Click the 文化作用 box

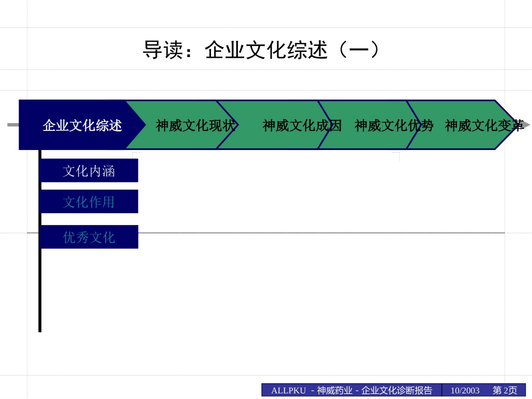pyautogui.click(x=89, y=201)
